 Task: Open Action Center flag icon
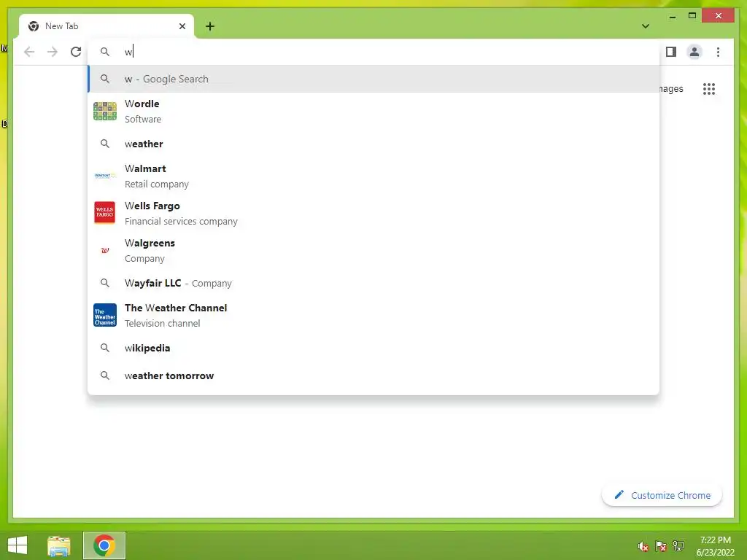point(661,546)
